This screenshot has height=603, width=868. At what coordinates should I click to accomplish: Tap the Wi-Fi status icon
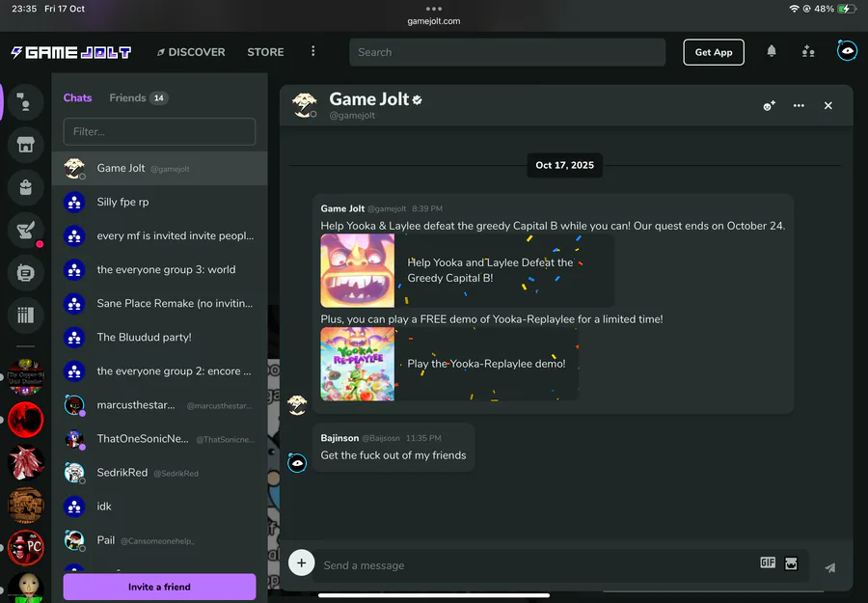pyautogui.click(x=794, y=9)
